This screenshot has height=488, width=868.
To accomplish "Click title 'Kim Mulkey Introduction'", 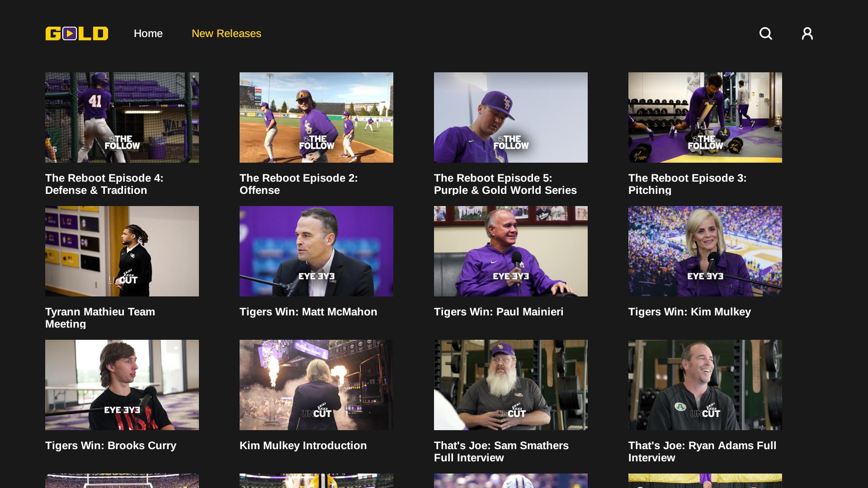I will point(303,446).
